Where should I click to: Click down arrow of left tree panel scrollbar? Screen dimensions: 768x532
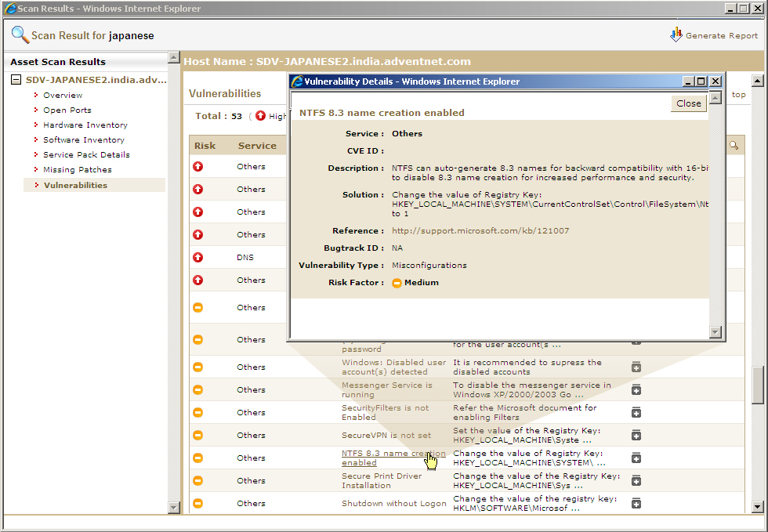[174, 508]
